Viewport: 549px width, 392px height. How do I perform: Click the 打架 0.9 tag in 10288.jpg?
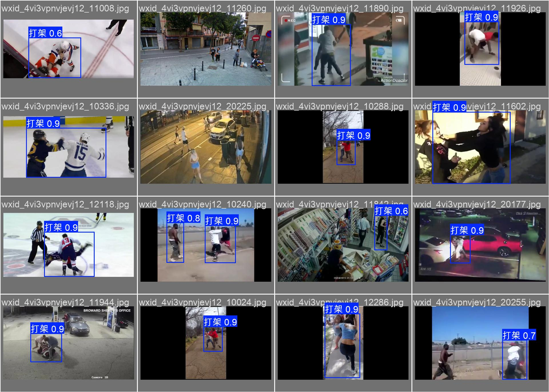click(353, 135)
